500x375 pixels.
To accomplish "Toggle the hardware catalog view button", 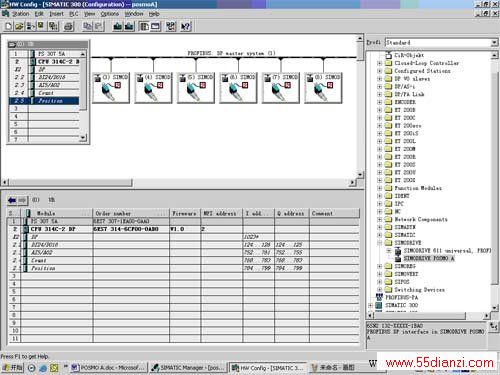I will 144,26.
